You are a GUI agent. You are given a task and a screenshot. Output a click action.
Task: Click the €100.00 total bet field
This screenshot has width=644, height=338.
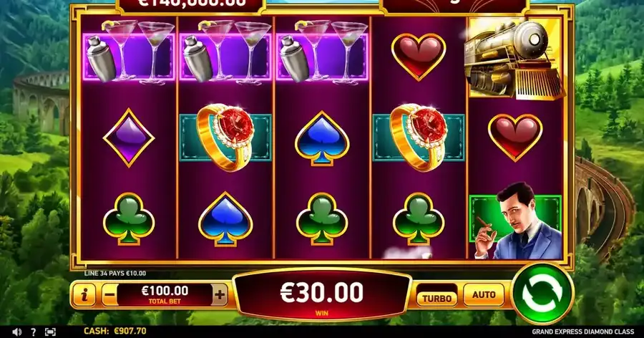tap(165, 294)
